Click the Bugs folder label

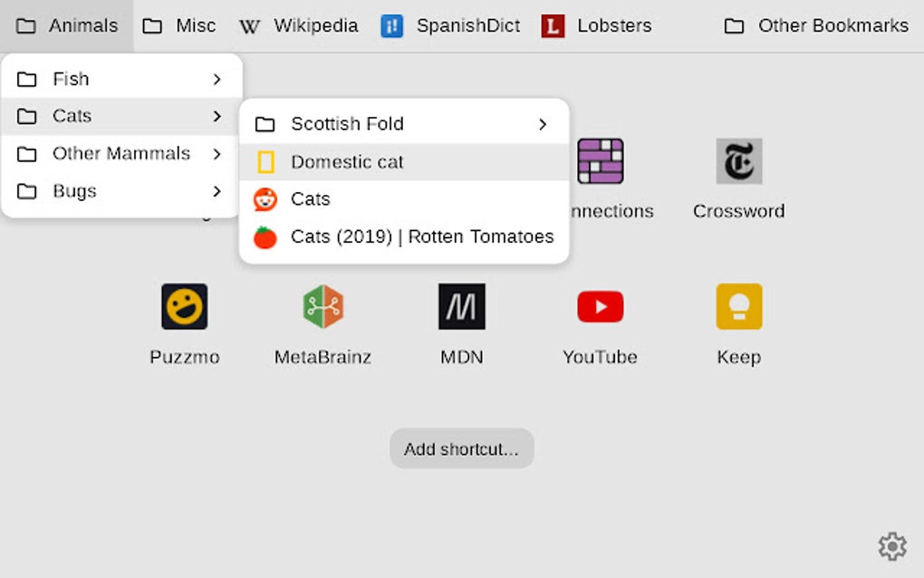tap(74, 191)
